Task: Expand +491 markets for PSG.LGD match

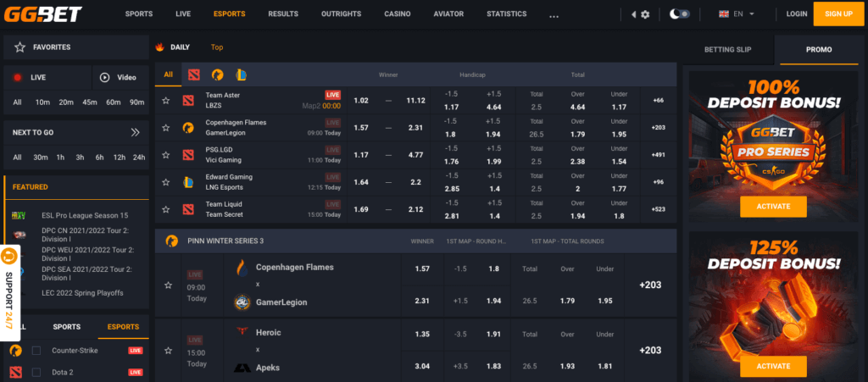Action: coord(659,155)
